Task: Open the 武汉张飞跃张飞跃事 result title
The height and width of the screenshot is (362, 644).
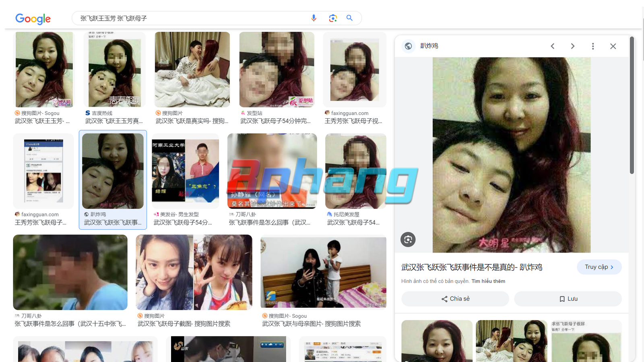Action: (x=113, y=222)
